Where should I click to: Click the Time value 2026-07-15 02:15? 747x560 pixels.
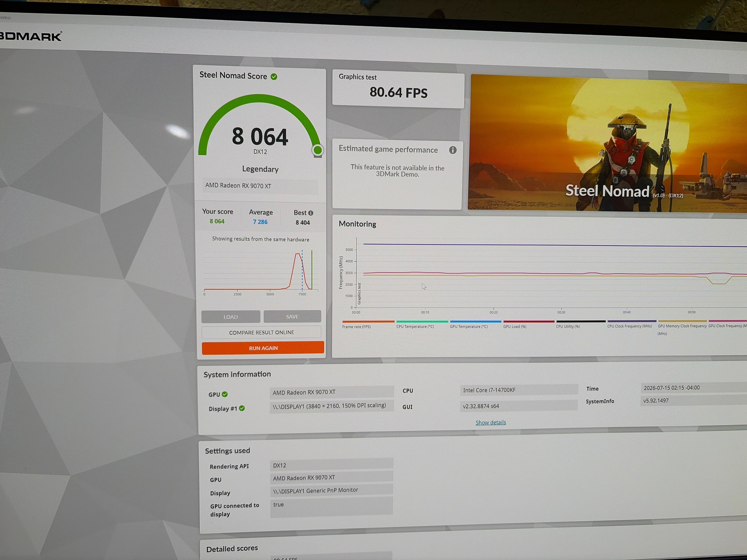click(693, 388)
